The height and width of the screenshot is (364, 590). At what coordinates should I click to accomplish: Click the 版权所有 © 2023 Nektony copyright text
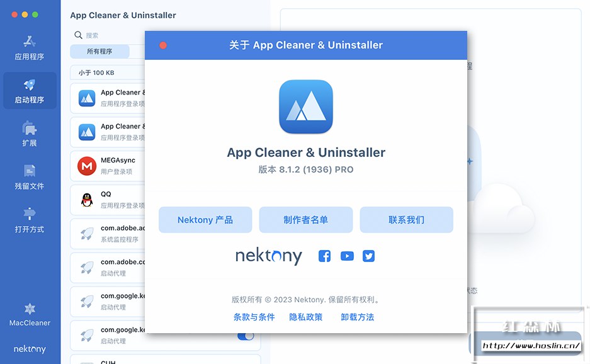306,300
